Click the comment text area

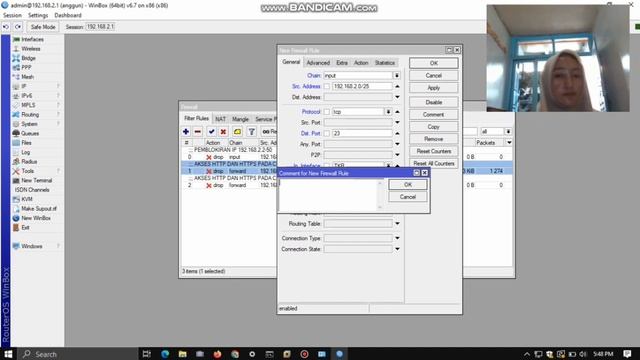point(329,195)
